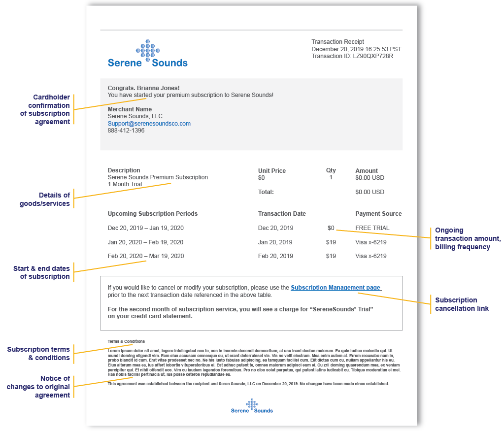Click the Serene Sounds logo in the header
Viewport: 504px width, 431px height.
(148, 54)
